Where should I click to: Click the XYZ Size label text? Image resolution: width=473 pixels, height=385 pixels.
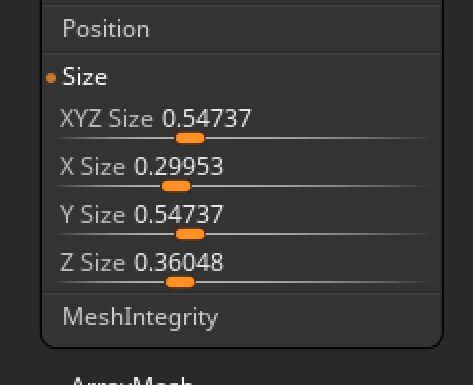coord(107,118)
